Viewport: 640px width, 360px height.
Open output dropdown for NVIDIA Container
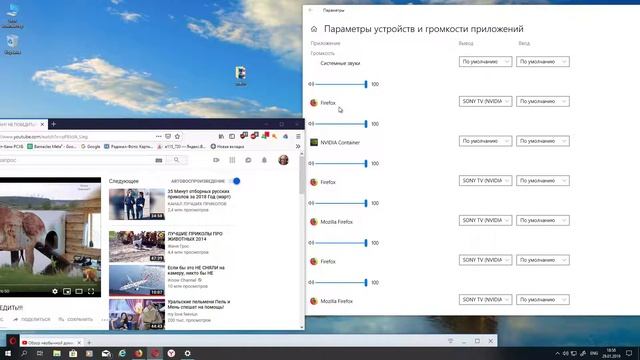click(x=485, y=141)
